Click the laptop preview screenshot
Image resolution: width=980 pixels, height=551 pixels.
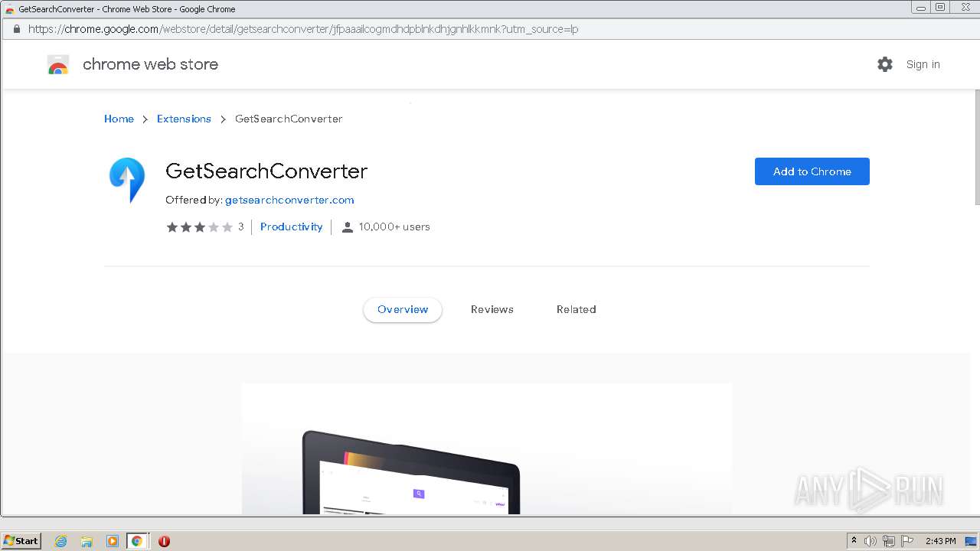[487, 449]
